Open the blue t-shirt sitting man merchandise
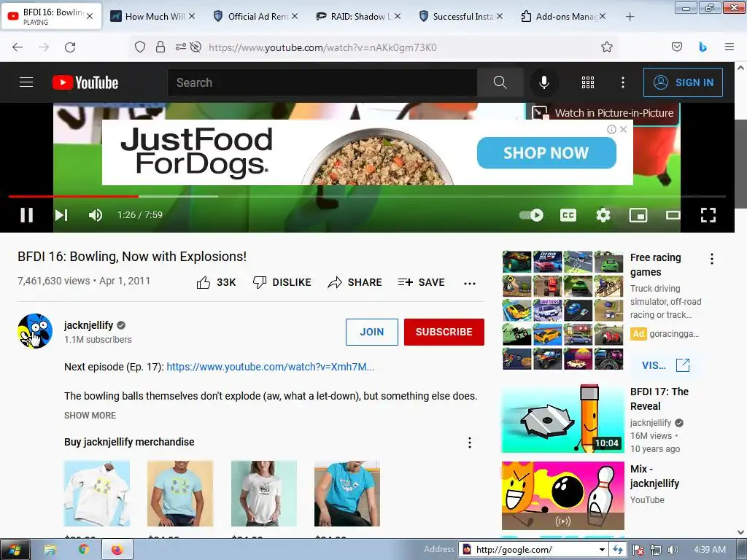The image size is (747, 560). coord(347,494)
